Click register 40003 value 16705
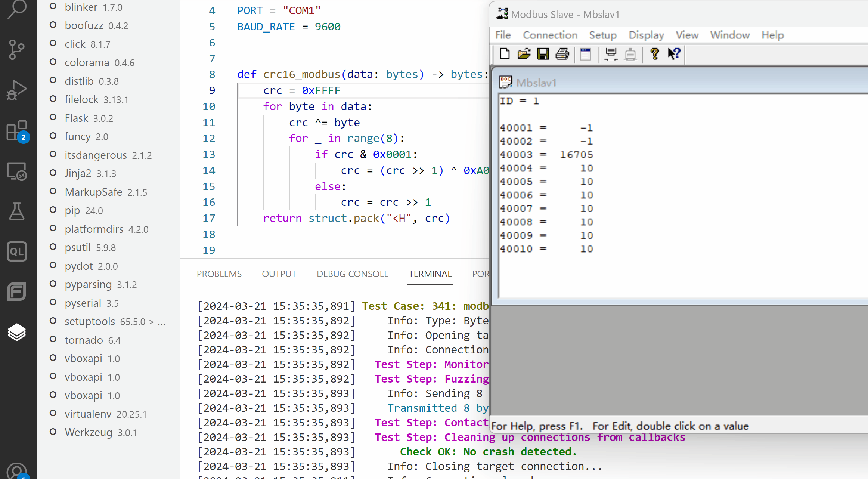The width and height of the screenshot is (868, 479). (x=576, y=155)
